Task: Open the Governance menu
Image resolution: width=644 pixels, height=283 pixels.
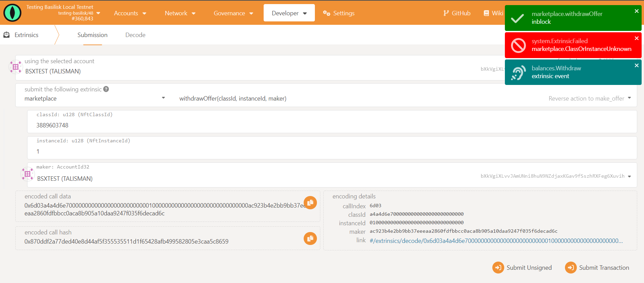Action: [x=233, y=13]
